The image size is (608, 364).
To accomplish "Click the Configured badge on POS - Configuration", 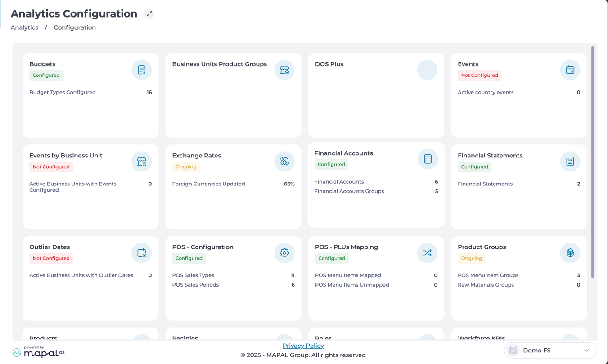I will (189, 258).
